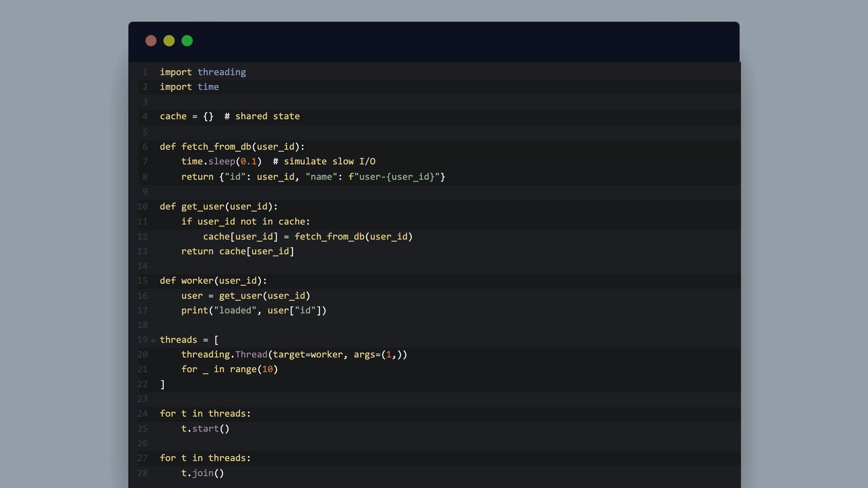Click line number 1 in the gutter

145,72
